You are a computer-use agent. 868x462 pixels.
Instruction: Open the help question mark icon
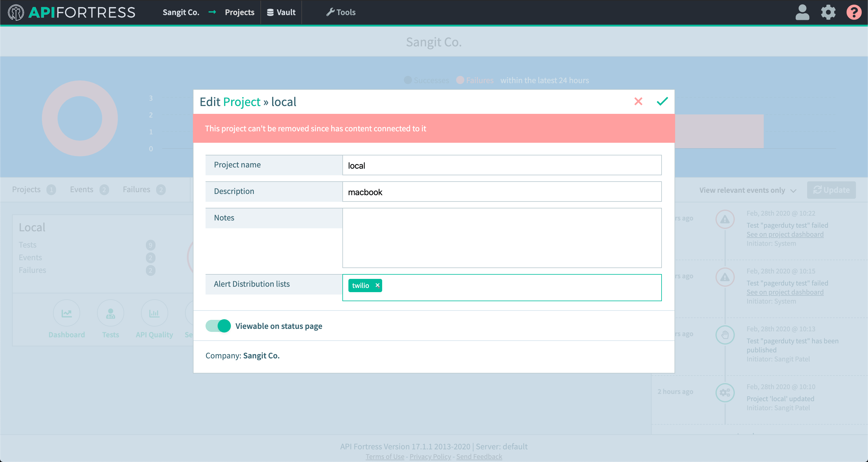click(x=854, y=12)
